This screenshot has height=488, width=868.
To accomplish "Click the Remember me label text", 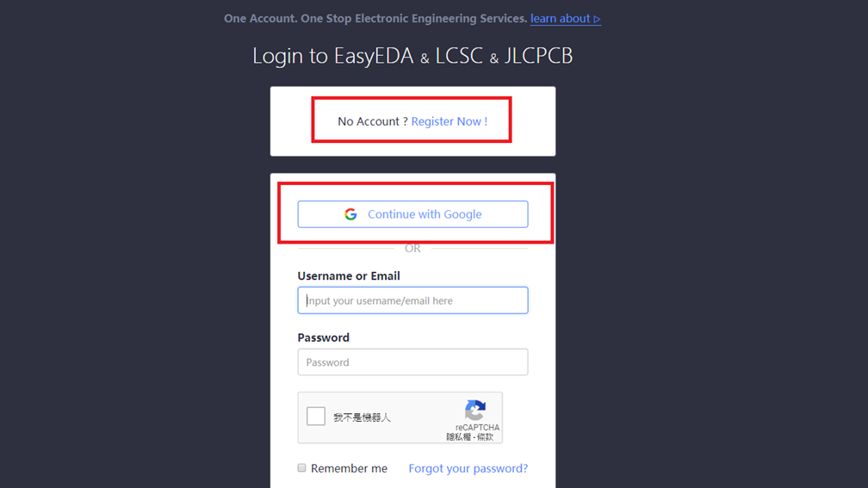I will click(x=349, y=468).
